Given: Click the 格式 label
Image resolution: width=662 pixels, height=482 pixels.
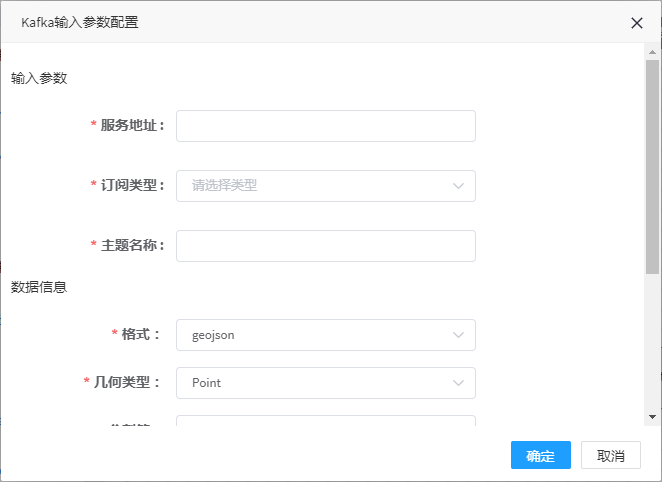Looking at the screenshot, I should point(141,334).
